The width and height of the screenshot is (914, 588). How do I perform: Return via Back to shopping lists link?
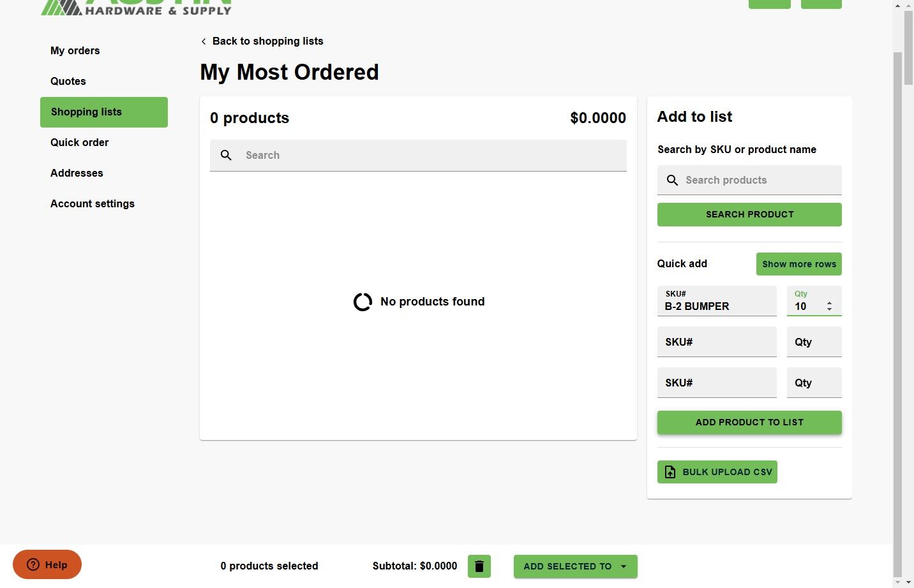click(267, 41)
